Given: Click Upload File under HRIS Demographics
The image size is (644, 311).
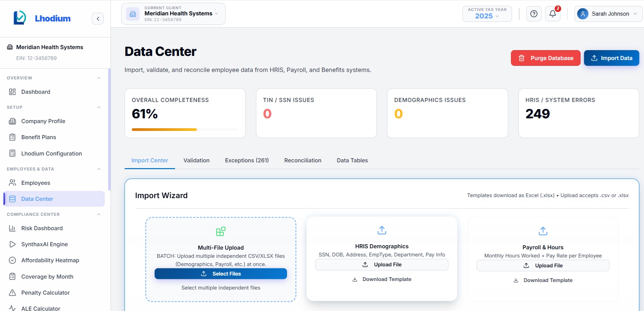Looking at the screenshot, I should click(382, 265).
